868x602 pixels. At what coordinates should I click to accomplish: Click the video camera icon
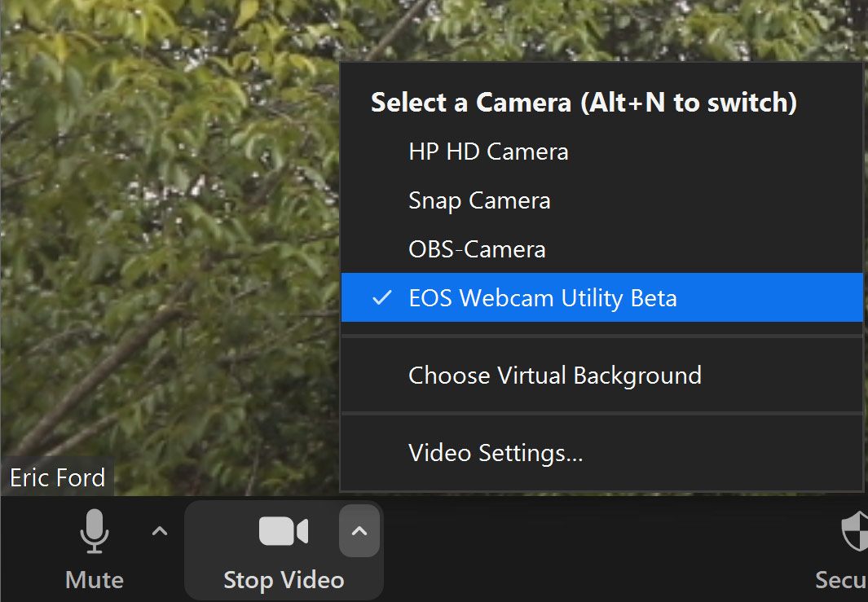[283, 531]
